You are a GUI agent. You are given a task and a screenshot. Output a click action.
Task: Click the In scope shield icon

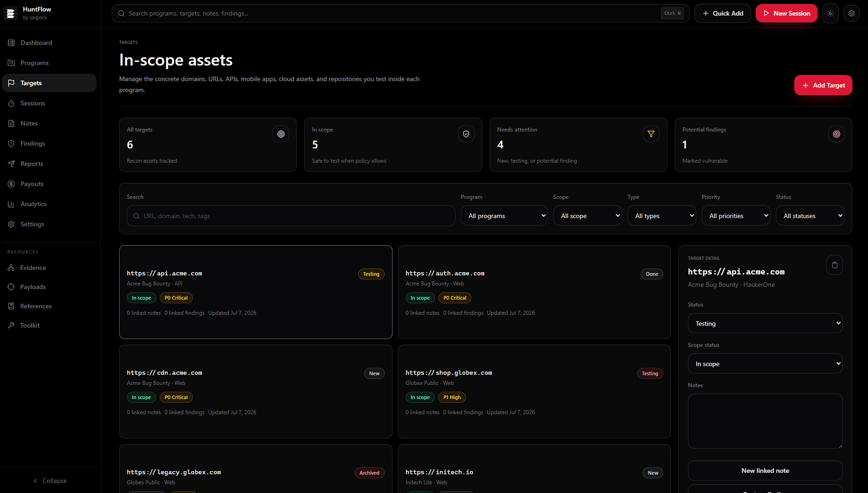[466, 134]
